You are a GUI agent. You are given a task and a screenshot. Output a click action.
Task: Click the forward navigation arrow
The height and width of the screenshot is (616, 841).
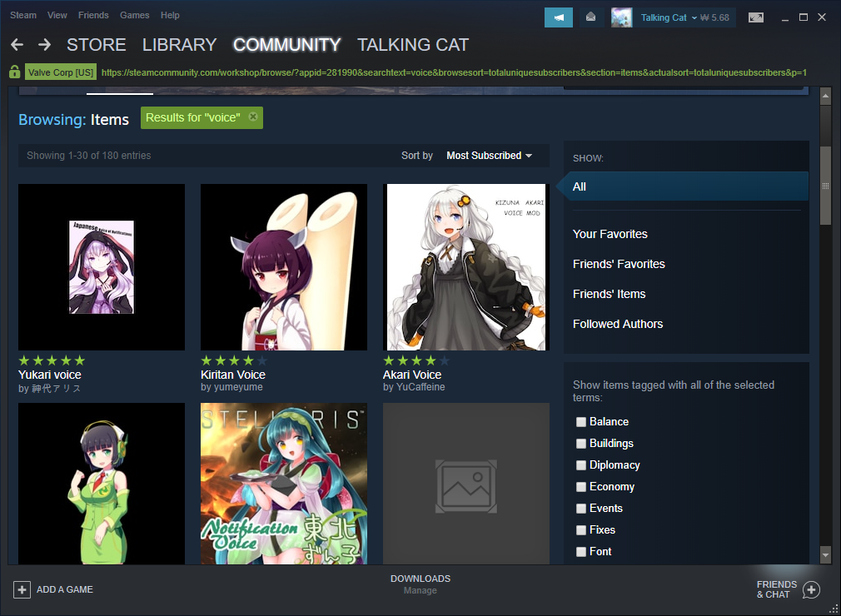(x=44, y=44)
